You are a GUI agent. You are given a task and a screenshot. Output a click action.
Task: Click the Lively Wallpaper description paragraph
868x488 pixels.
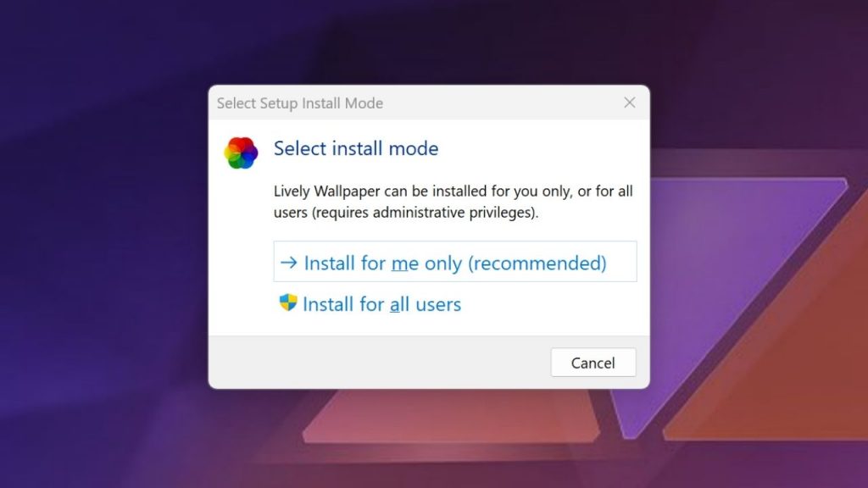(453, 202)
